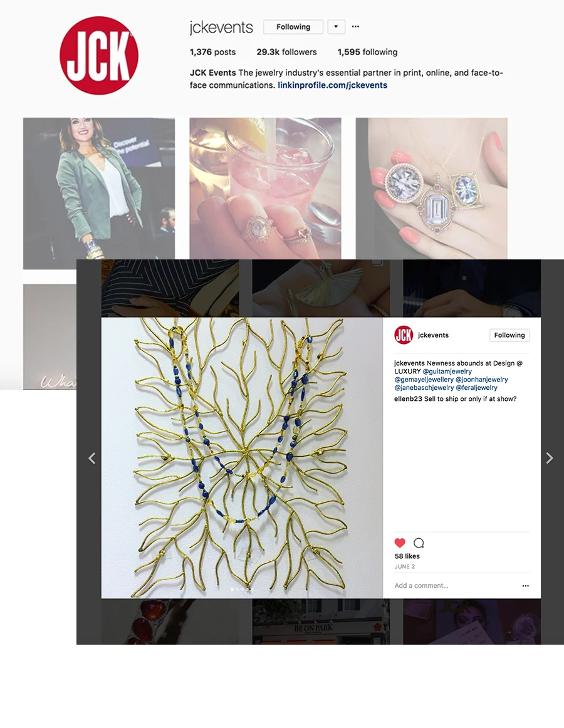
Task: Click the Add a comment field
Action: (456, 586)
